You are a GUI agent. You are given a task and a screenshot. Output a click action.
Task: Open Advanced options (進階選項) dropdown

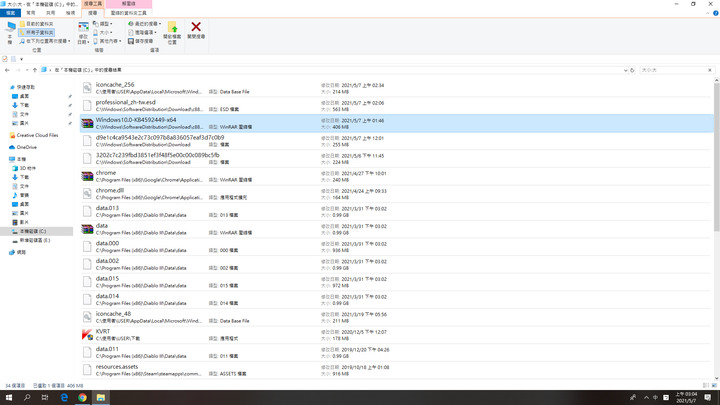[142, 33]
